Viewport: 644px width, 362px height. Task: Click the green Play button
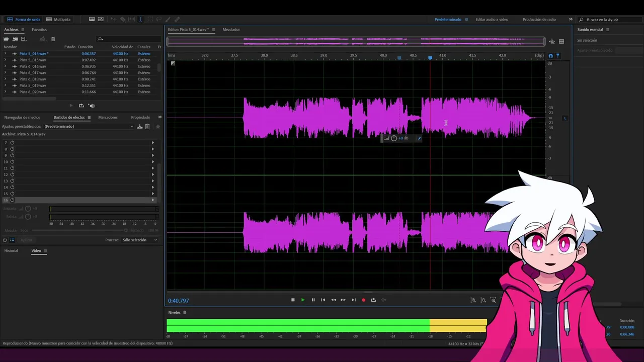pos(303,300)
